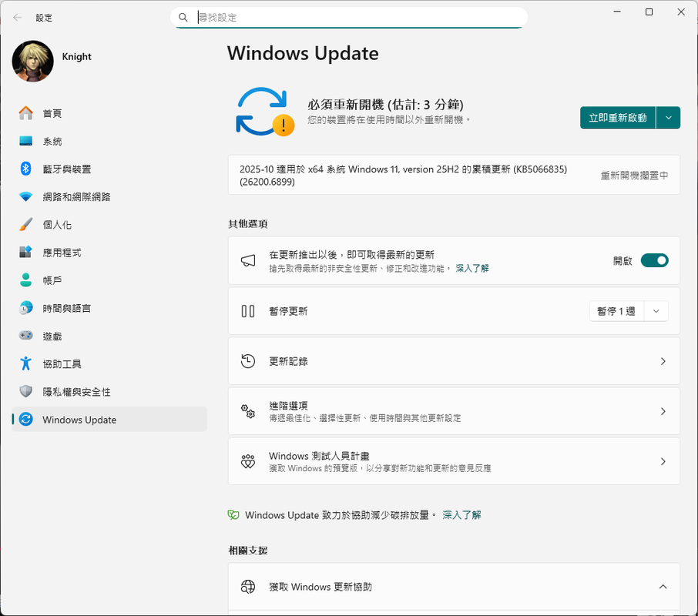Click the Knight profile avatar
The image size is (698, 616).
(32, 61)
